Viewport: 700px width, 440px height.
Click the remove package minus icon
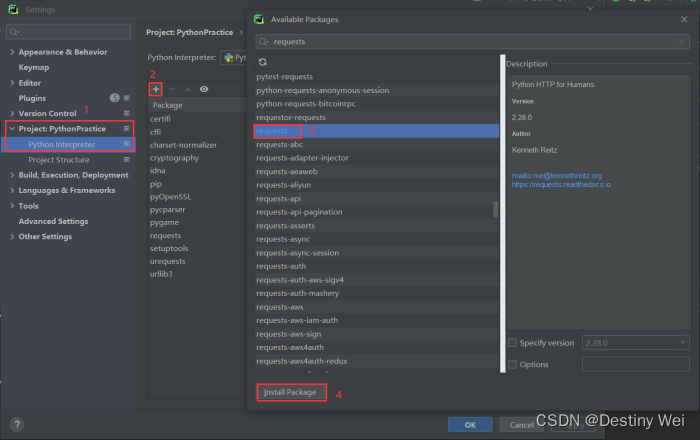click(x=172, y=89)
